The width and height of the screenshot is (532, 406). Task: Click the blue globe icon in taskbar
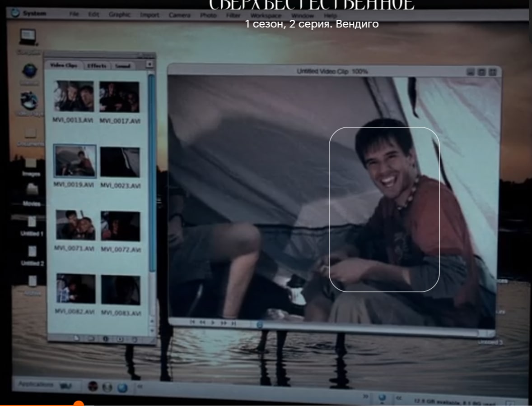tap(122, 388)
